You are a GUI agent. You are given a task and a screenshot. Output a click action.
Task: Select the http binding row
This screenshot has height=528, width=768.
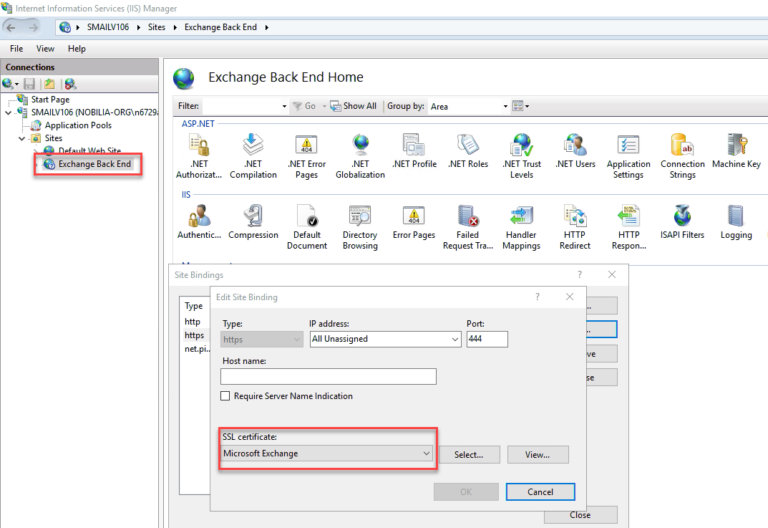[x=192, y=322]
